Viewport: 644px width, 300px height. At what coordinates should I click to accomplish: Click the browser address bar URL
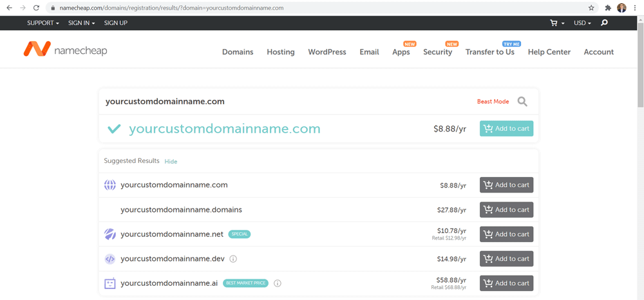(171, 8)
